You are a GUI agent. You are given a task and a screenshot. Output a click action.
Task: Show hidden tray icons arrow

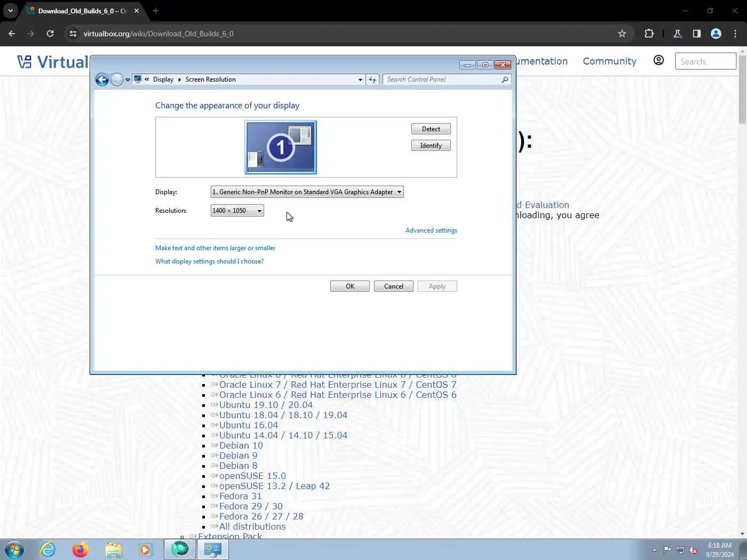[x=654, y=550]
